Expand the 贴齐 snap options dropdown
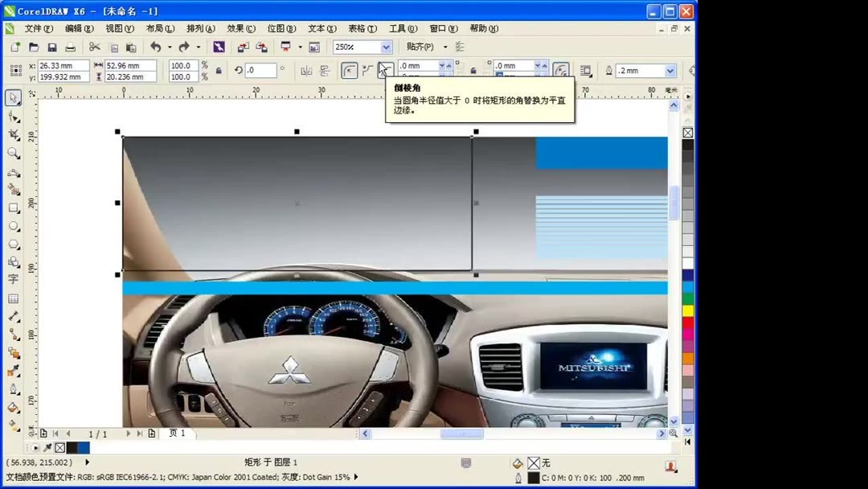 [444, 47]
